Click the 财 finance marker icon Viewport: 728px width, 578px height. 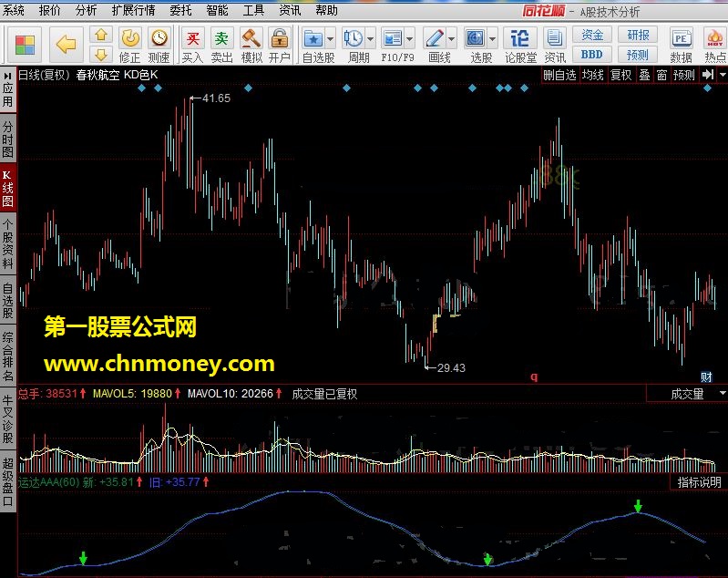tap(706, 377)
